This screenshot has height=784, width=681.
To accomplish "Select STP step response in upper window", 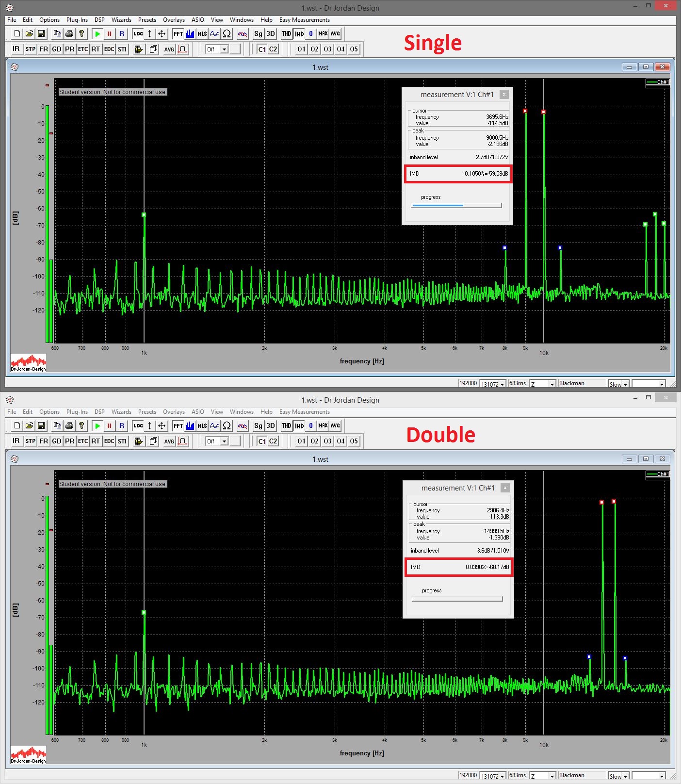I will [x=30, y=49].
